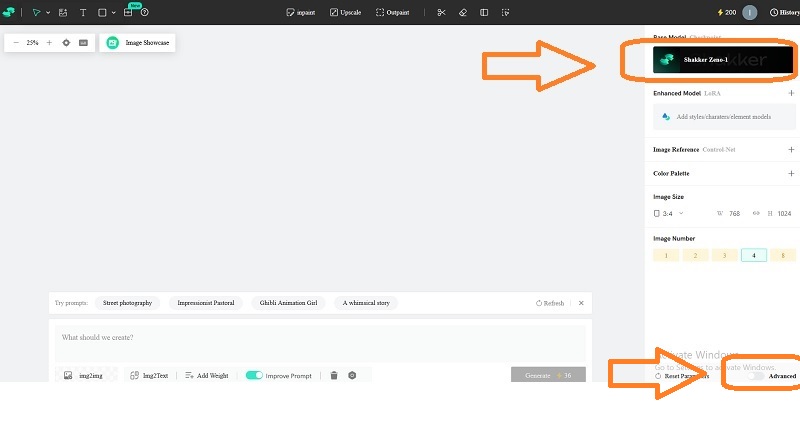Select the Text tool in the top toolbar
Image resolution: width=800 pixels, height=442 pixels.
click(82, 13)
